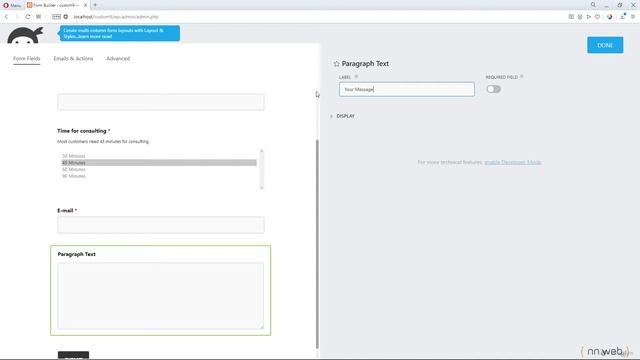Click the form builder vertical scrollbar
The height and width of the screenshot is (360, 640).
(317, 243)
